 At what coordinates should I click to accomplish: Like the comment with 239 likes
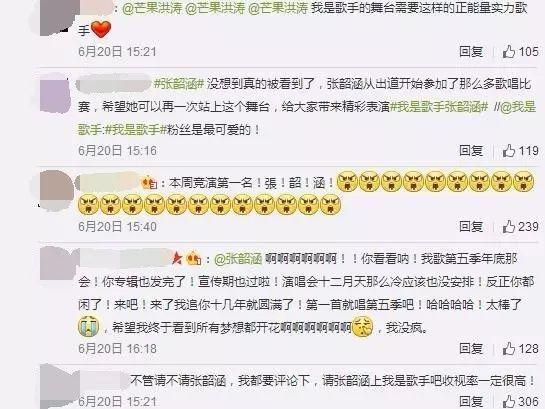tap(509, 227)
